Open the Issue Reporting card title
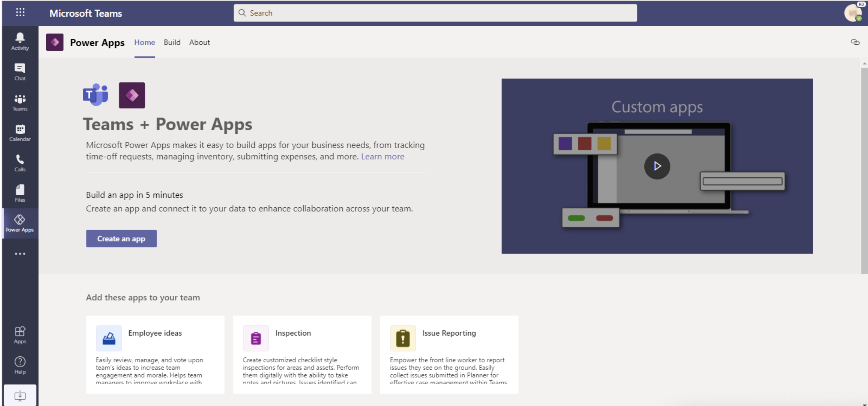 (x=449, y=333)
